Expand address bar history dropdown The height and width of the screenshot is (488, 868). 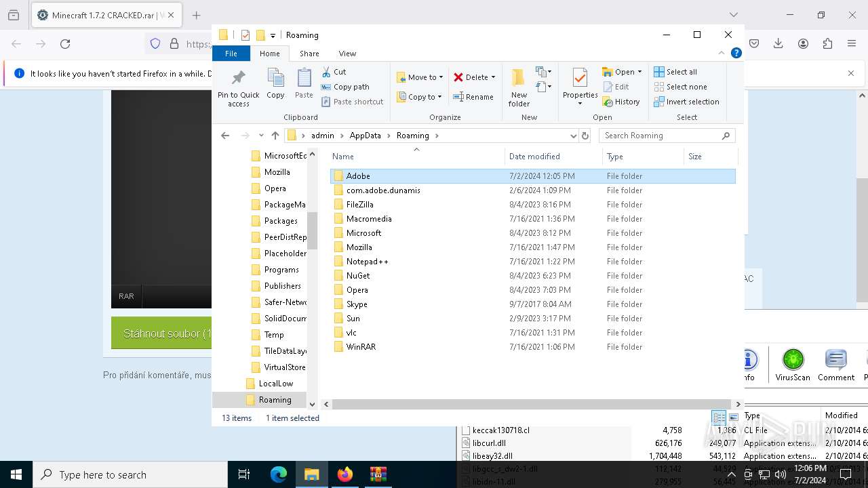(574, 136)
